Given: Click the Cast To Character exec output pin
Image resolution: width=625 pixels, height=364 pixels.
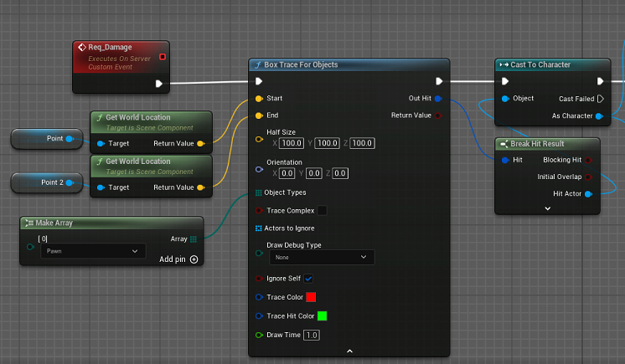Looking at the screenshot, I should point(600,81).
